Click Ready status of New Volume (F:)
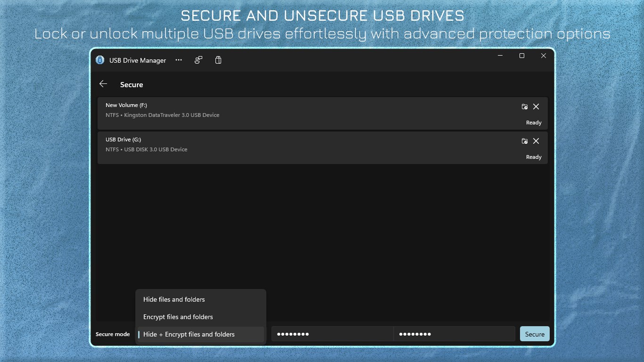Screen dimensions: 644x362 (x=534, y=123)
